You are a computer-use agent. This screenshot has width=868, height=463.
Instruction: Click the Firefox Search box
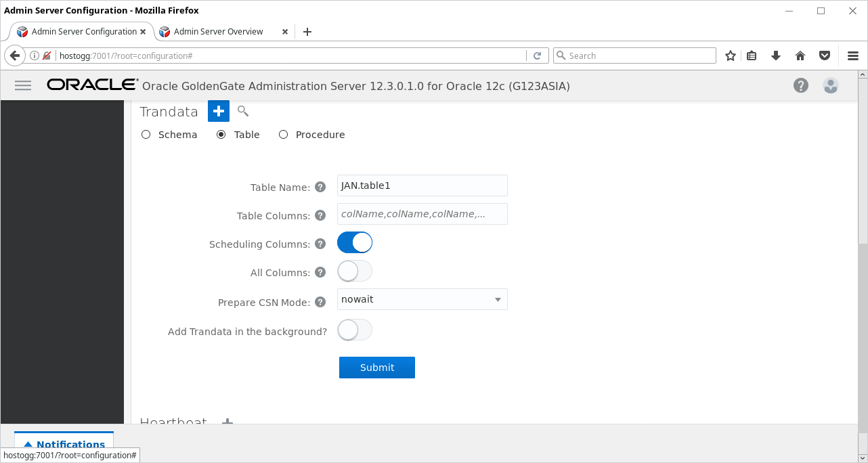[635, 56]
